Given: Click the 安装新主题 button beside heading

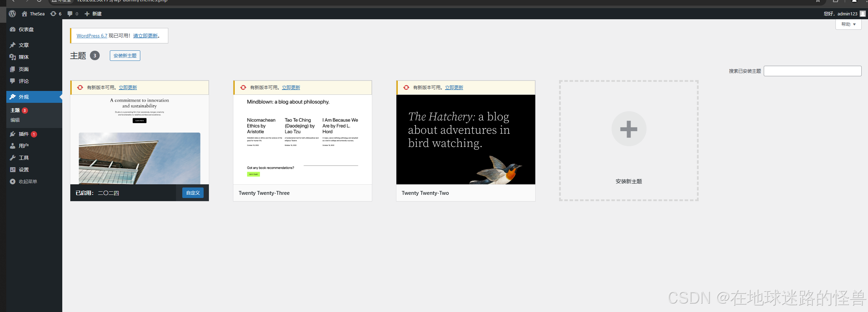Looking at the screenshot, I should 125,56.
